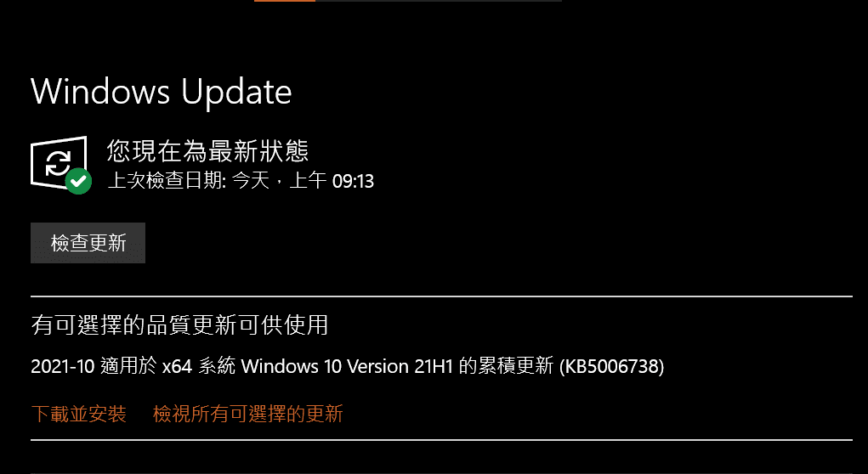Image resolution: width=868 pixels, height=474 pixels.
Task: Click the 下載並安裝 link
Action: [78, 414]
